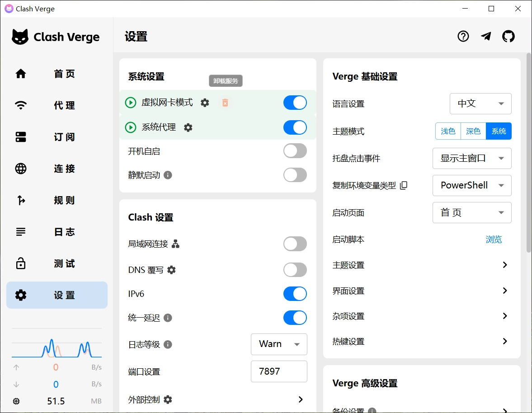The image size is (532, 413).
Task: Open settings gear for 虚拟网卡模式
Action: 205,103
